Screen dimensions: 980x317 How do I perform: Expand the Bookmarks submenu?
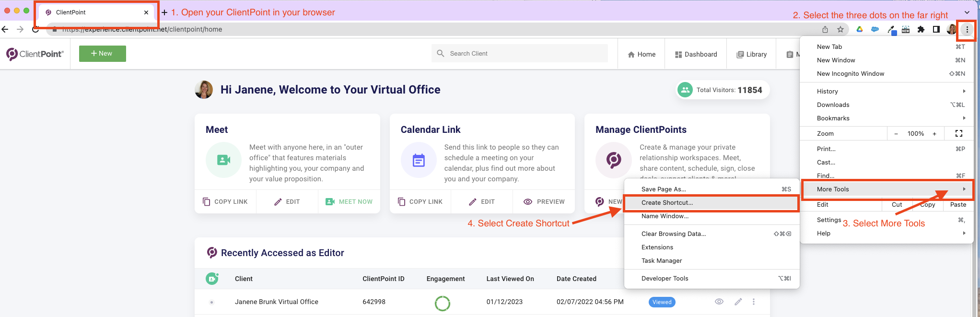[x=887, y=118]
